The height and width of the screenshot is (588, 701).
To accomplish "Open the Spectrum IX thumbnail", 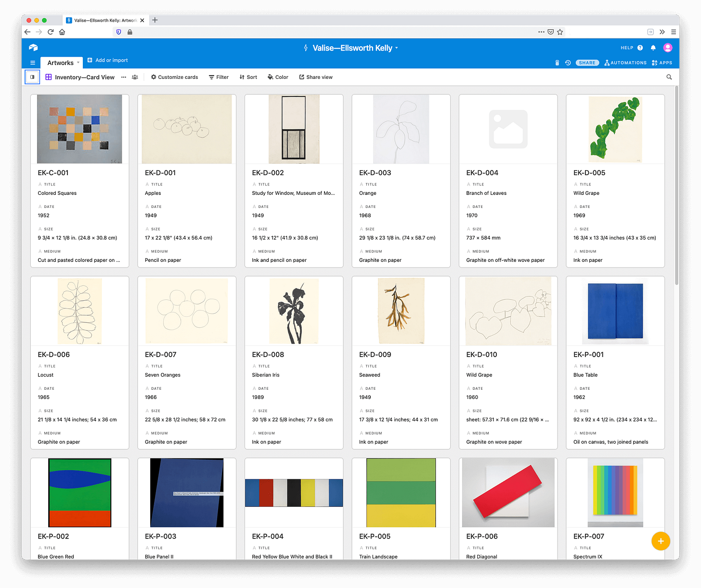I will pyautogui.click(x=615, y=493).
